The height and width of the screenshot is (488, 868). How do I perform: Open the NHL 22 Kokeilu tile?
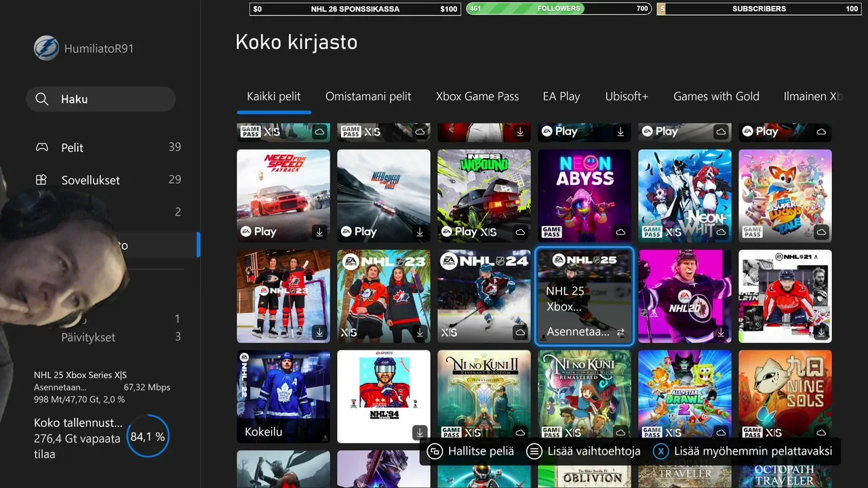click(x=283, y=396)
